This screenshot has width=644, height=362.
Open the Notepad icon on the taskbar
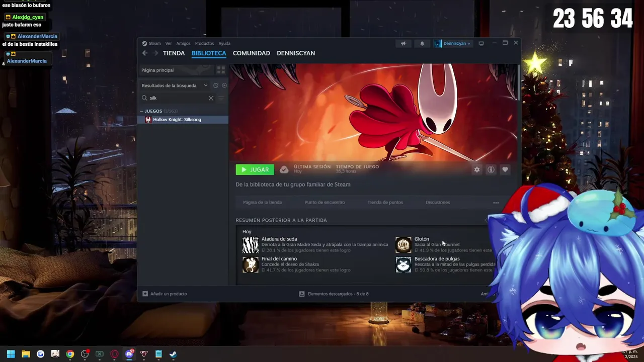(158, 354)
